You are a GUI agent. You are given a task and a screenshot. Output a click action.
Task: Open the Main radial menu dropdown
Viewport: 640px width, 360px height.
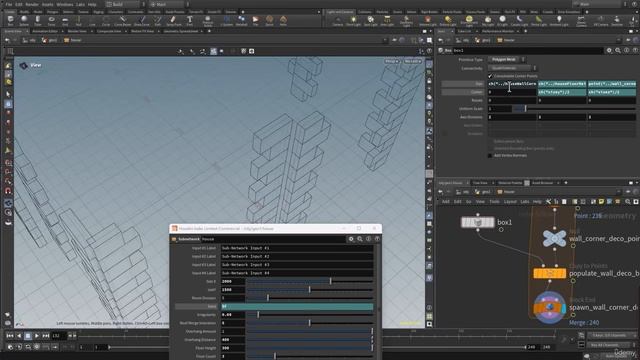pyautogui.click(x=168, y=4)
